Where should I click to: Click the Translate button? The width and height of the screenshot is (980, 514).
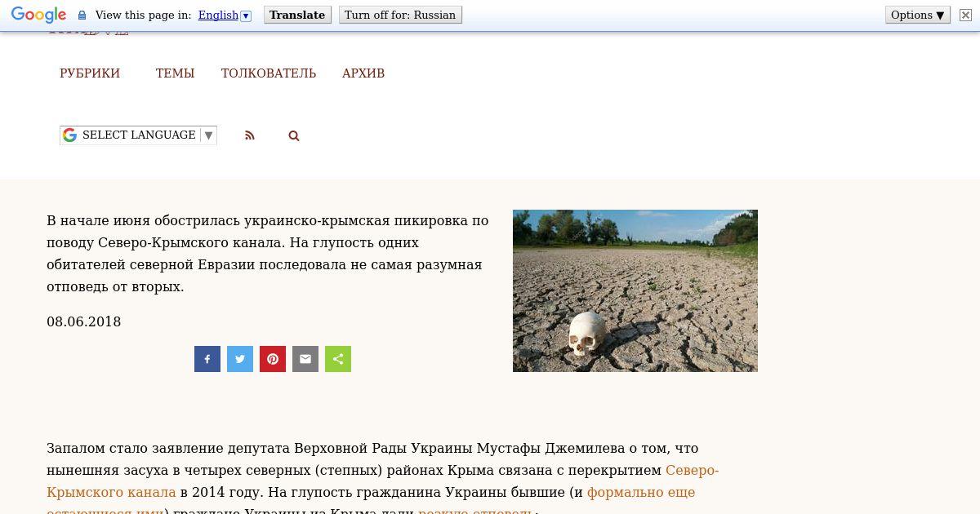tap(297, 15)
